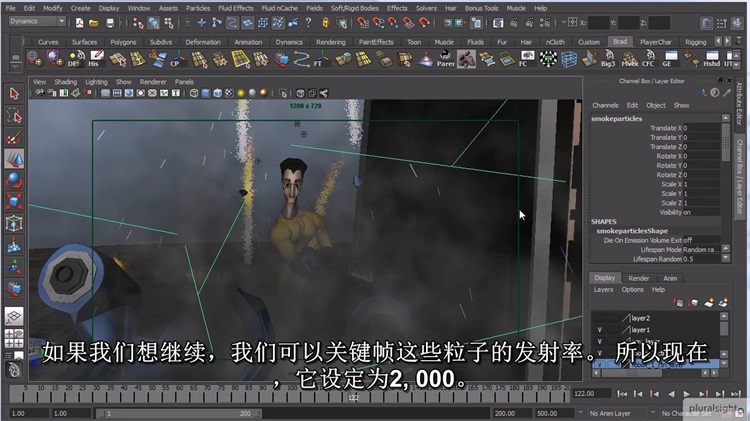Click the save scene icon

(110, 23)
